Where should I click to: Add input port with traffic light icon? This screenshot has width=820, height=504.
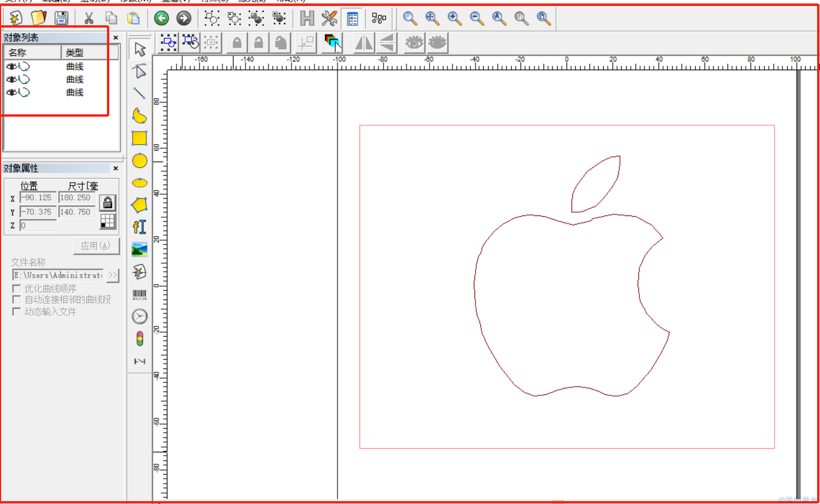click(140, 338)
